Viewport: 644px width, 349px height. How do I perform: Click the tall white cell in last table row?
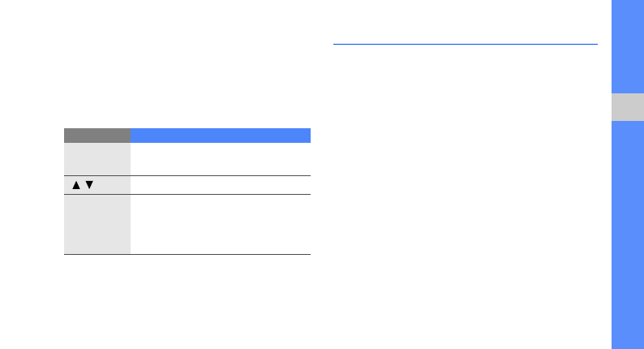tap(221, 224)
